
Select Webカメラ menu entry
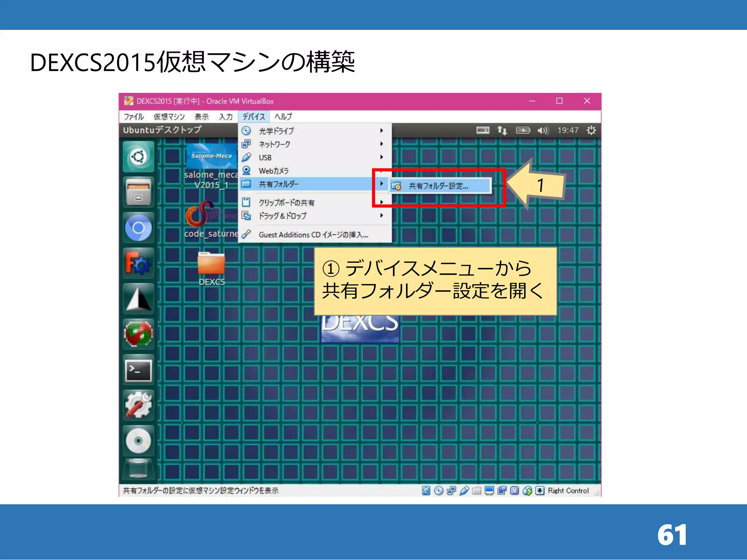click(315, 171)
